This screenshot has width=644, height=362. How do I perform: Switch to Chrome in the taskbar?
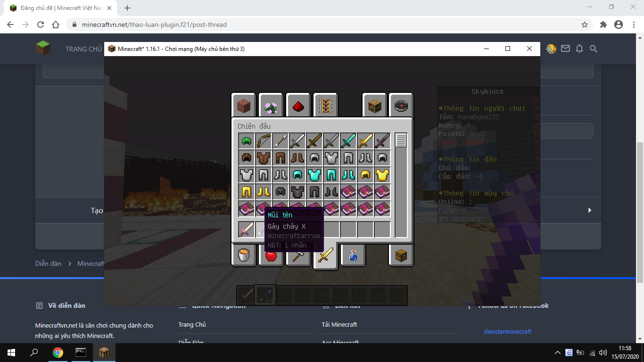(x=58, y=353)
